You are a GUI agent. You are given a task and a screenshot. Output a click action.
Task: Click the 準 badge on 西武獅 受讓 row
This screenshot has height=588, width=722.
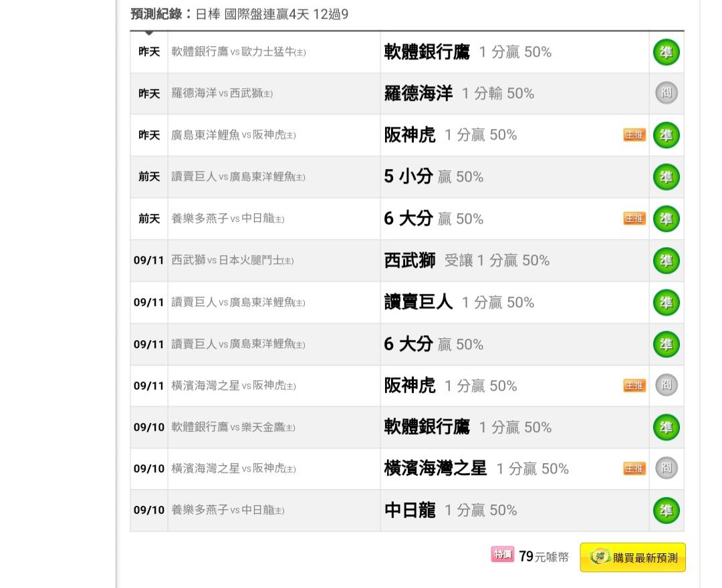667,261
